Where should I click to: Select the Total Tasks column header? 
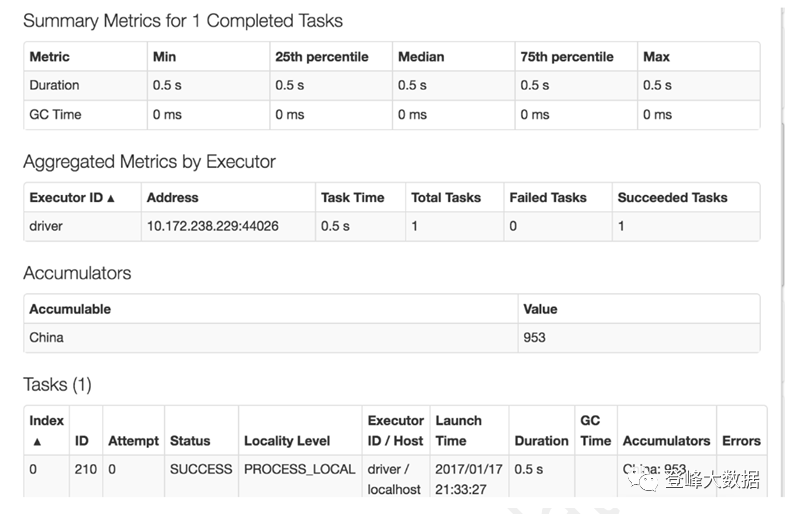click(446, 198)
